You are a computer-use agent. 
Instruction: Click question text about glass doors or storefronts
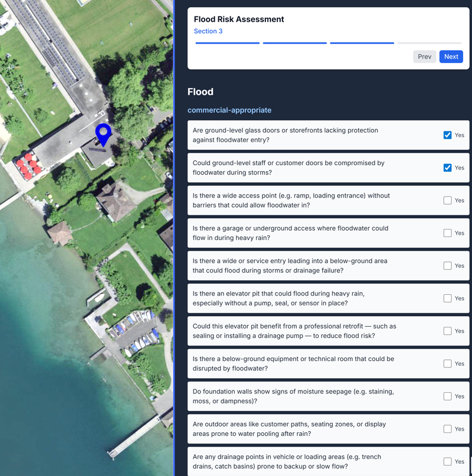[285, 135]
